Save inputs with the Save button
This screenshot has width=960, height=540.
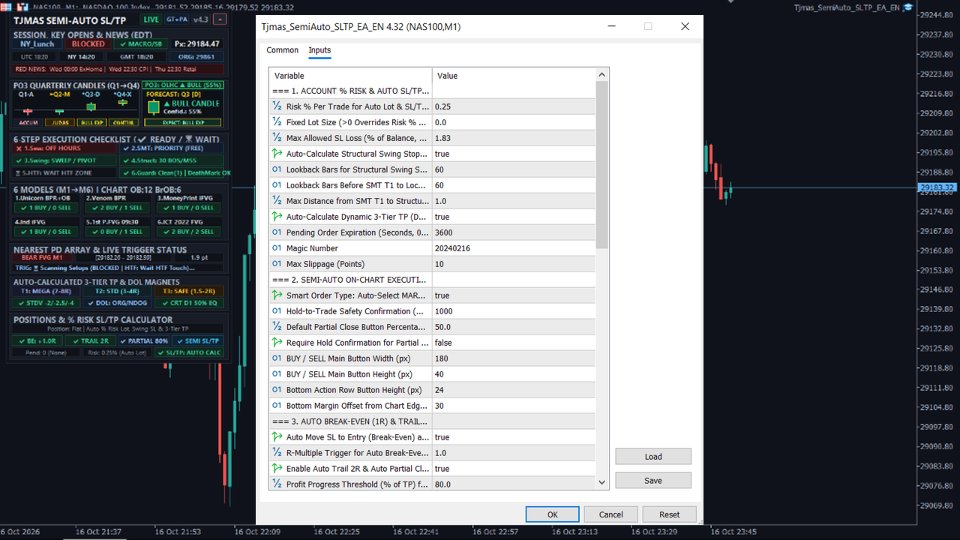tap(653, 481)
